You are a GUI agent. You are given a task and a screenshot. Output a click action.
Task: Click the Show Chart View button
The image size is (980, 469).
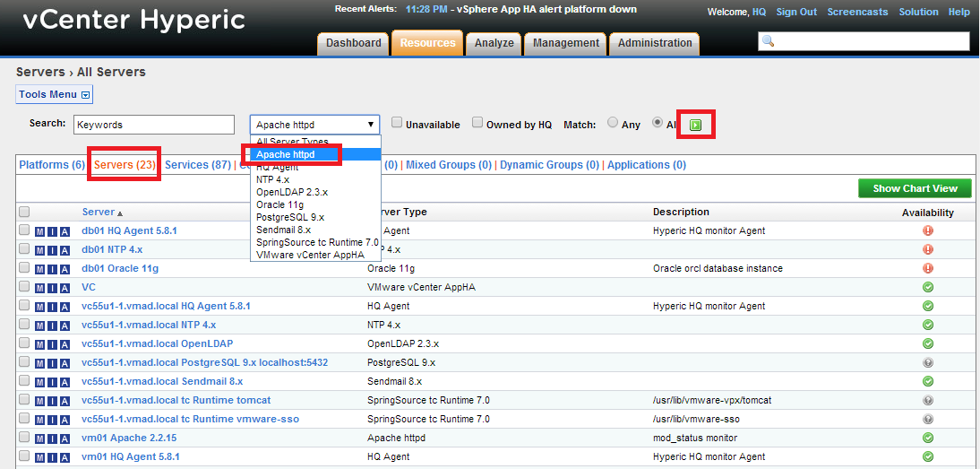tap(915, 188)
